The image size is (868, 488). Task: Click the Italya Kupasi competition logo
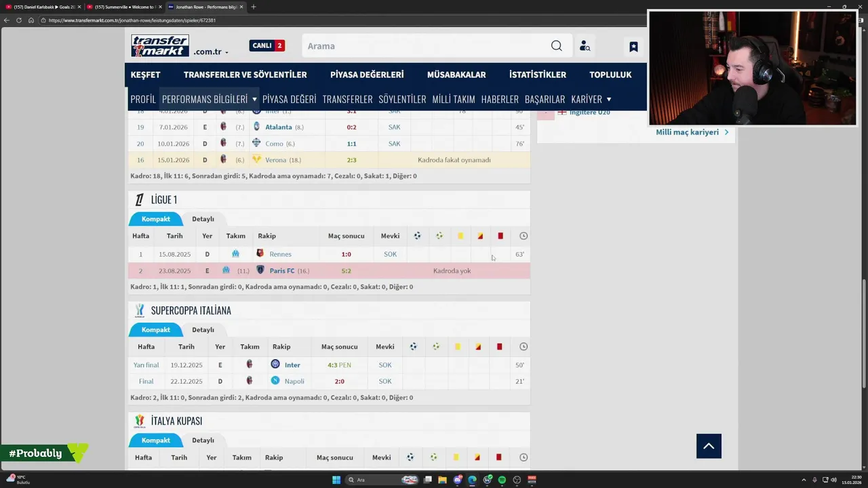click(x=139, y=421)
